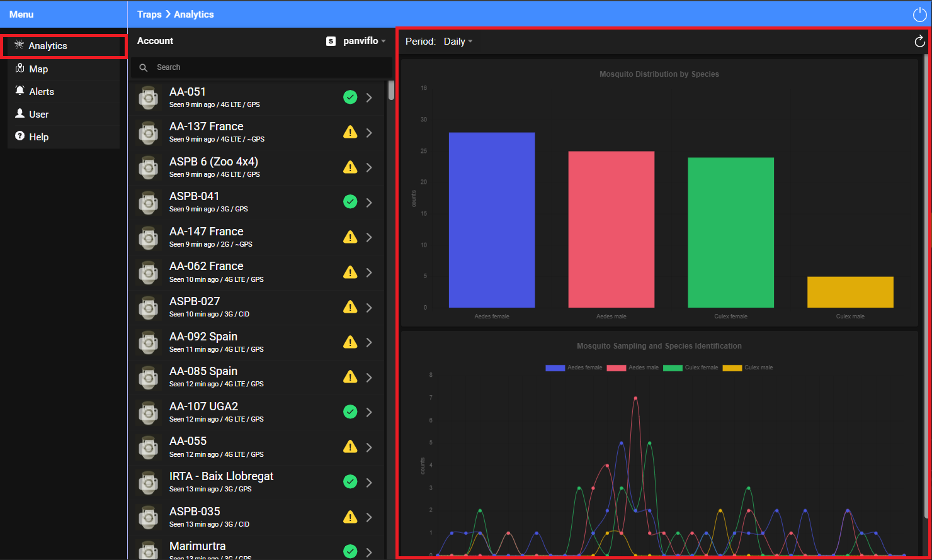Open the Period Daily dropdown
932x560 pixels.
click(458, 42)
